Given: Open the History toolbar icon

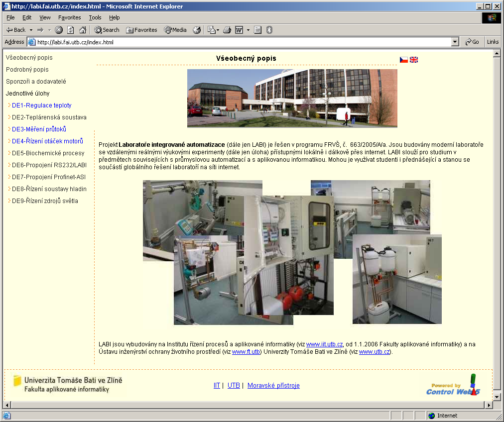Looking at the screenshot, I should (x=197, y=30).
